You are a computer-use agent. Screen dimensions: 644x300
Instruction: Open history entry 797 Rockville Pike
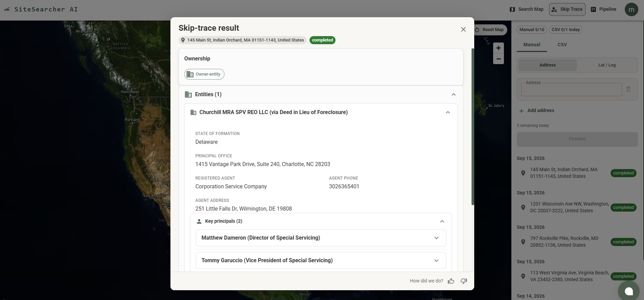click(x=577, y=242)
